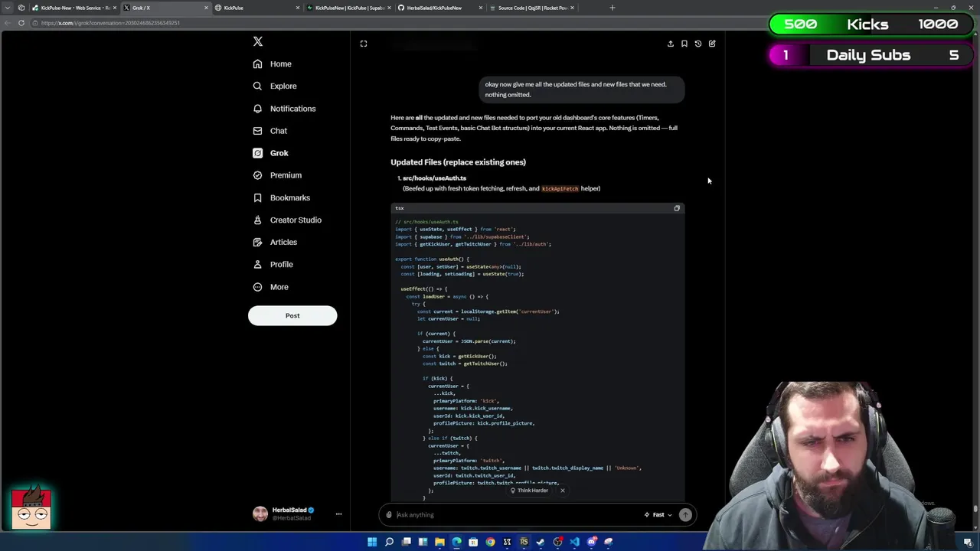This screenshot has height=551, width=980.
Task: Close the Grok / X tab
Action: [206, 8]
